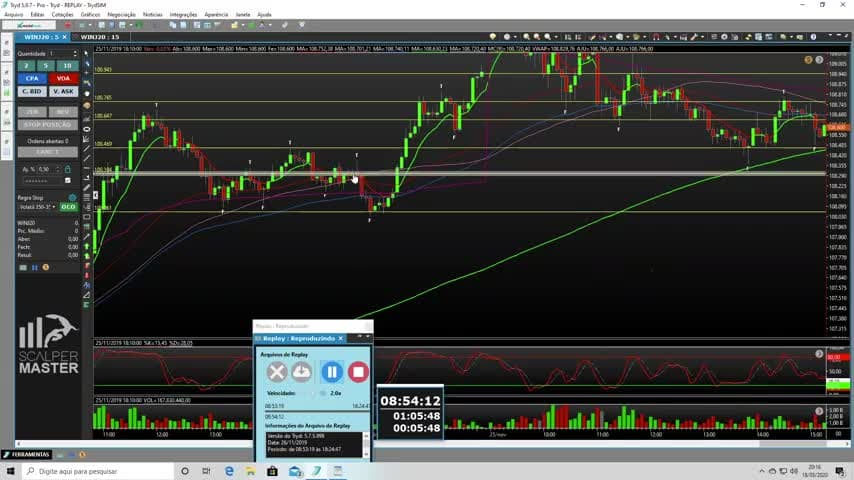Click the replay file download cloud icon
The width and height of the screenshot is (854, 480).
[x=301, y=372]
